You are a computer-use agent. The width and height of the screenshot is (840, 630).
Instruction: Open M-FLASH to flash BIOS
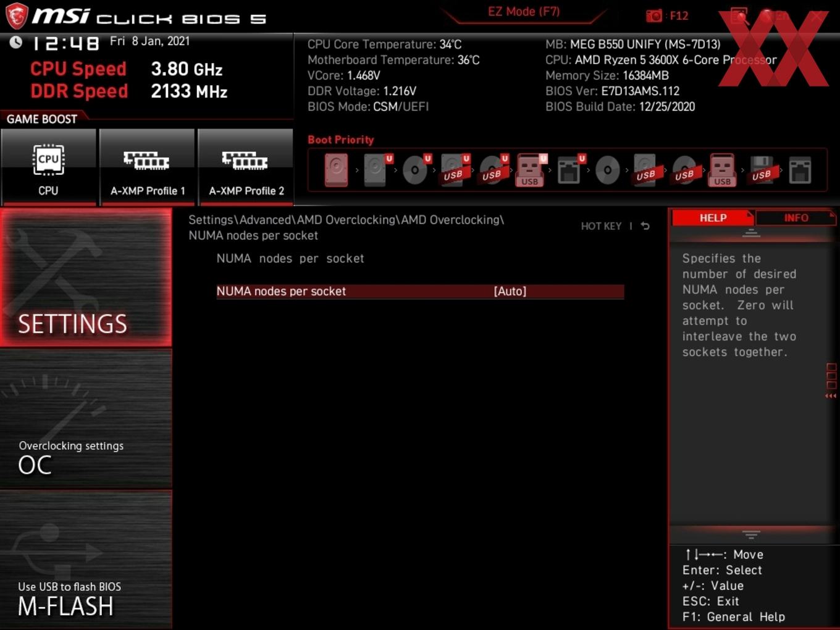86,560
